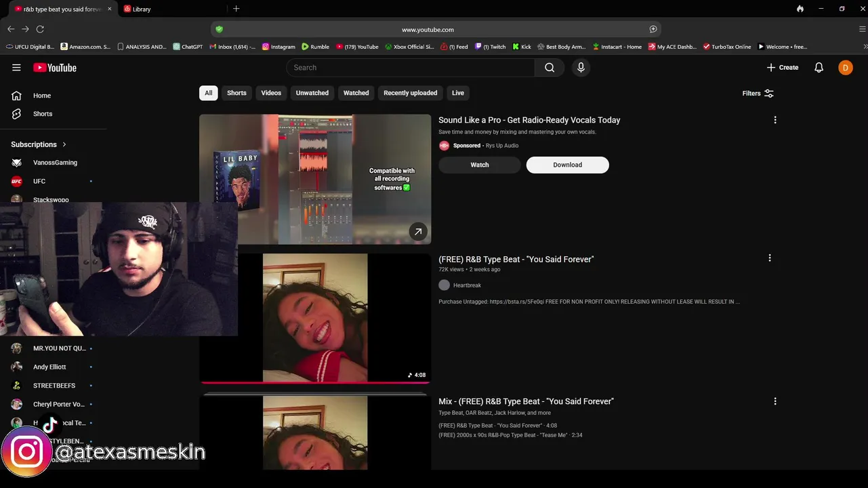Play the You Said Forever video thumbnail
The height and width of the screenshot is (488, 868).
point(315,318)
